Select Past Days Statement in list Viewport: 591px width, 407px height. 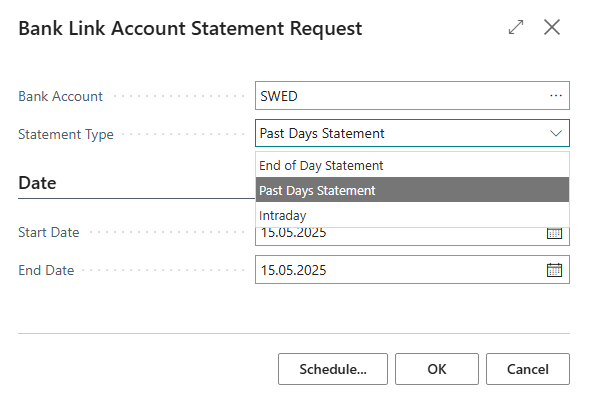(x=412, y=190)
